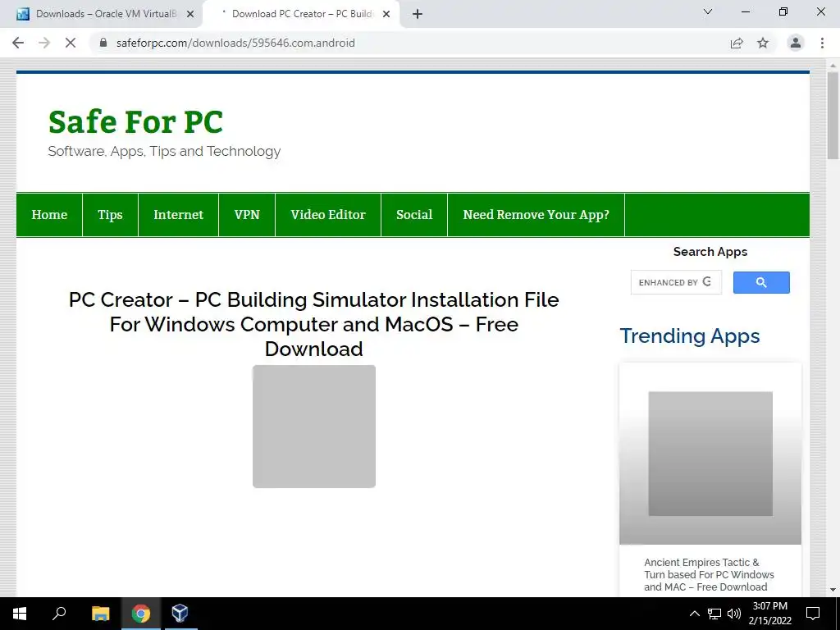The width and height of the screenshot is (840, 630).
Task: Open VirtualBox from the taskbar
Action: pos(180,614)
